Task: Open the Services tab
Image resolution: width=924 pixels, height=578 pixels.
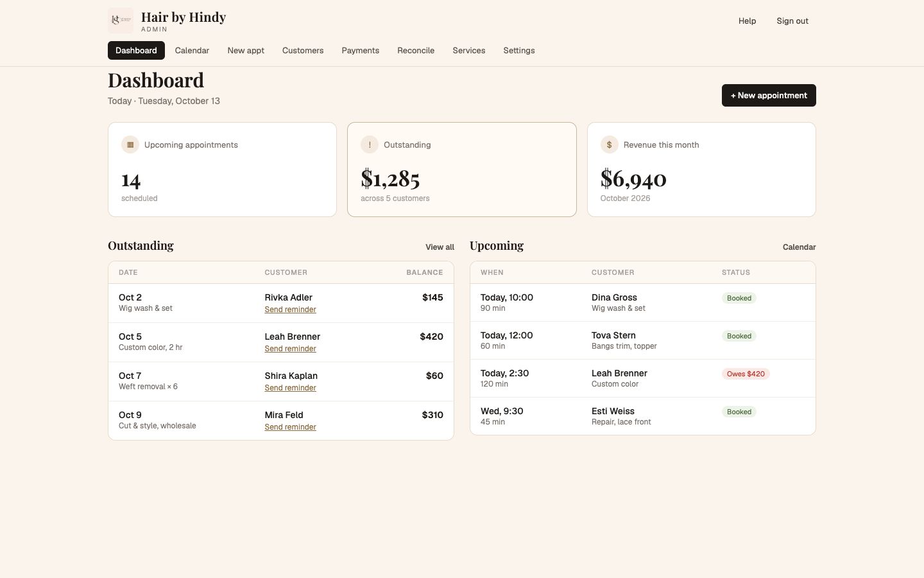Action: (468, 50)
